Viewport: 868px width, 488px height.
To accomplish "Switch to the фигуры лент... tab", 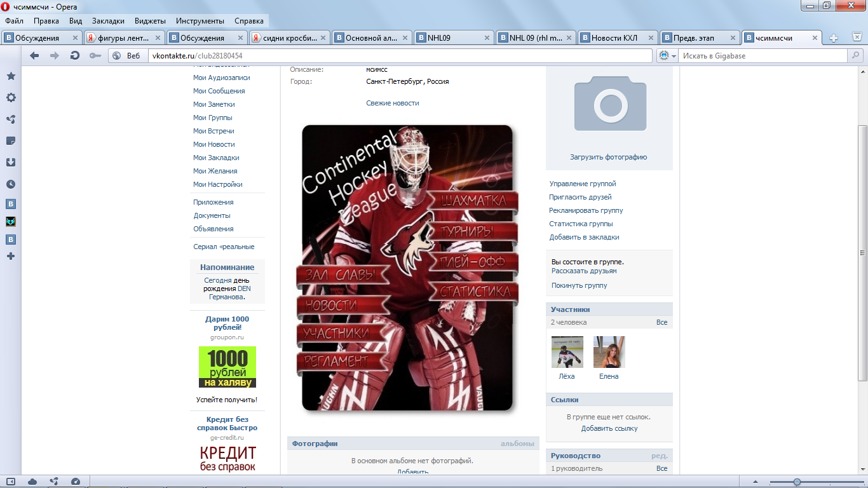I will 125,38.
